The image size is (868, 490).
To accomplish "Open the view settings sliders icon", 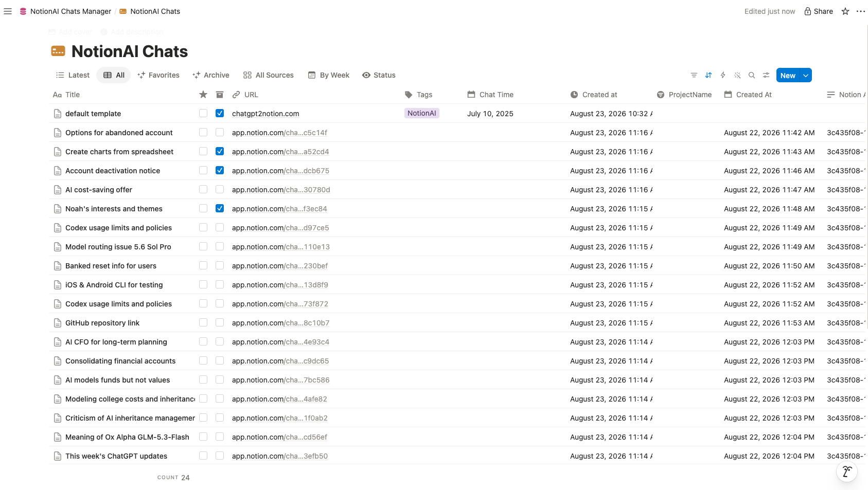I will (x=766, y=75).
